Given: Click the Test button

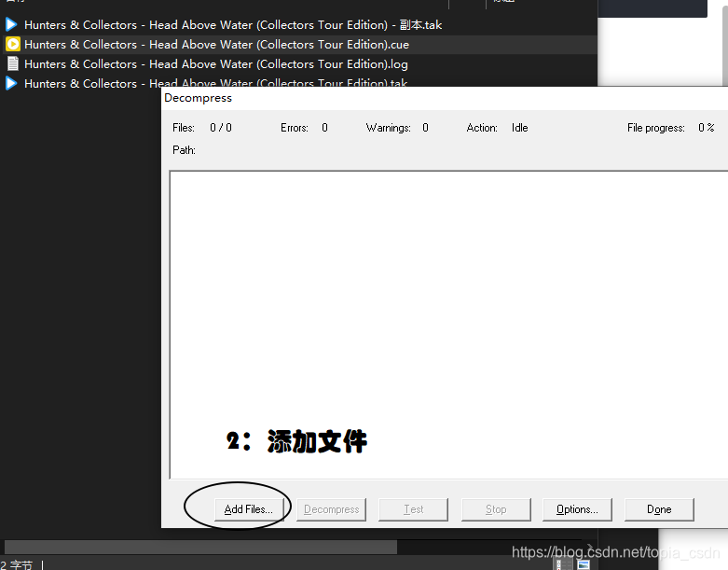Looking at the screenshot, I should click(413, 509).
